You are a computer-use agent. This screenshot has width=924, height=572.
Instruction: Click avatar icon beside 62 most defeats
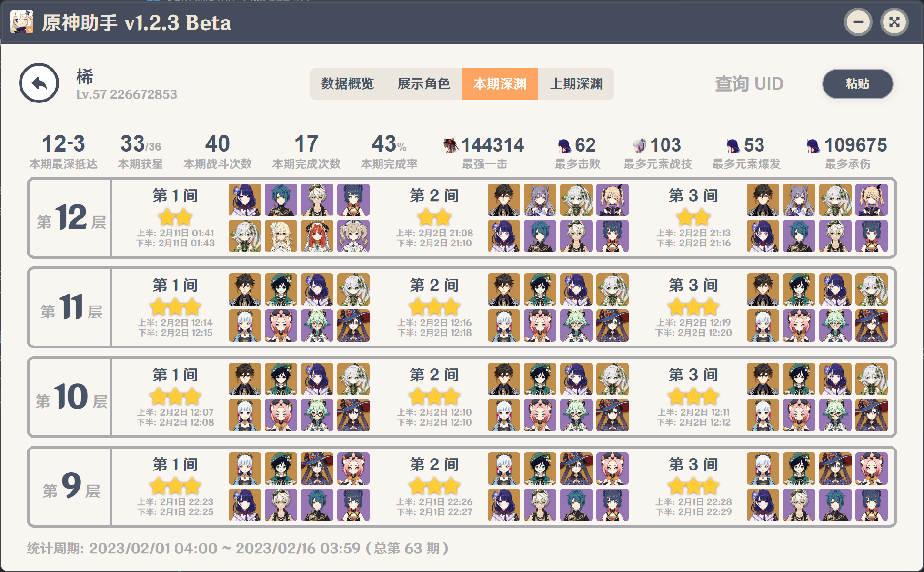[564, 145]
